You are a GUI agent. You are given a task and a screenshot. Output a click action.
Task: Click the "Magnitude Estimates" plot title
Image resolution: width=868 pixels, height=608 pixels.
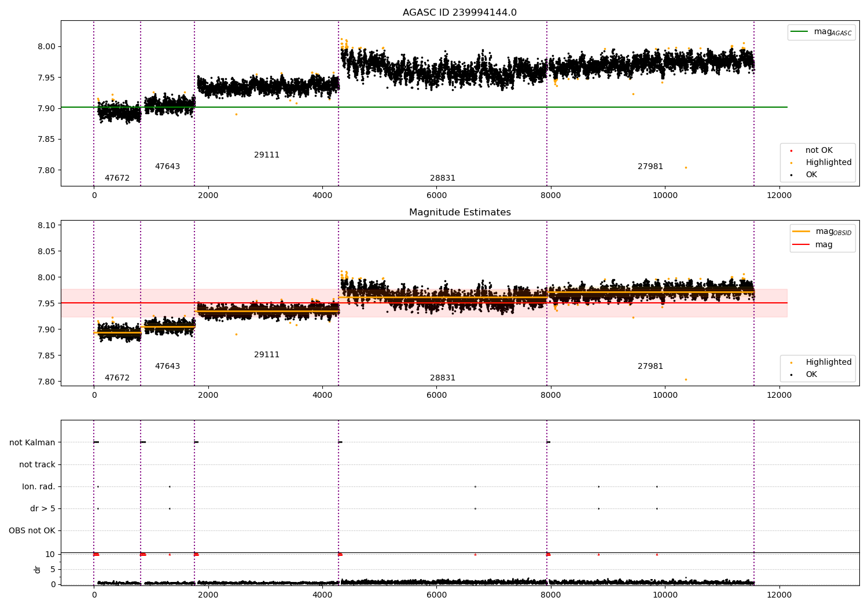tap(459, 213)
